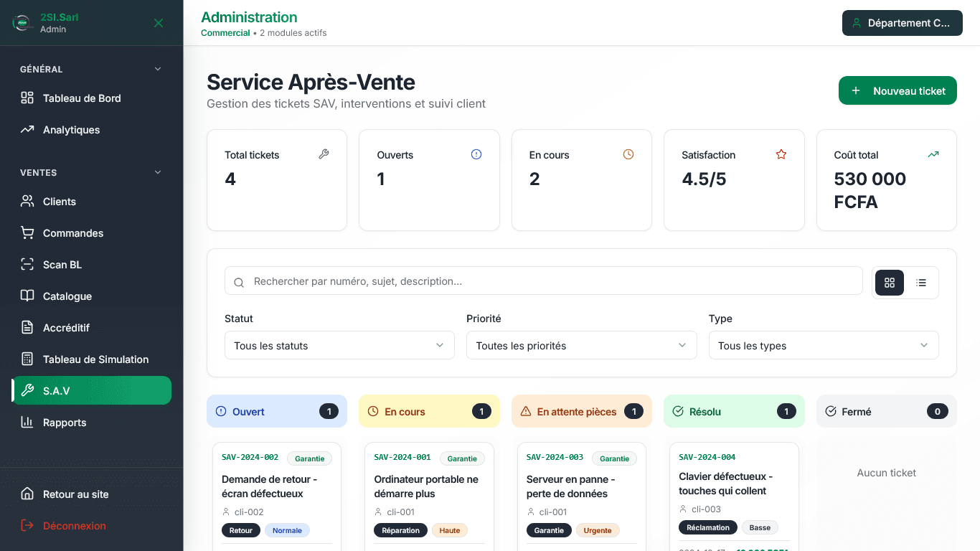The height and width of the screenshot is (551, 980).
Task: Click person icon beside cli-002
Action: (226, 512)
